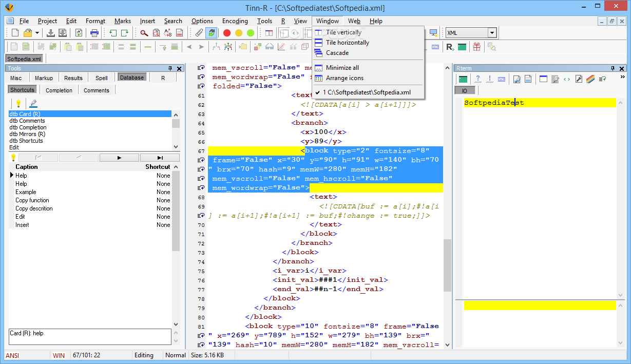Click the last record button
The height and width of the screenshot is (364, 631).
(160, 158)
